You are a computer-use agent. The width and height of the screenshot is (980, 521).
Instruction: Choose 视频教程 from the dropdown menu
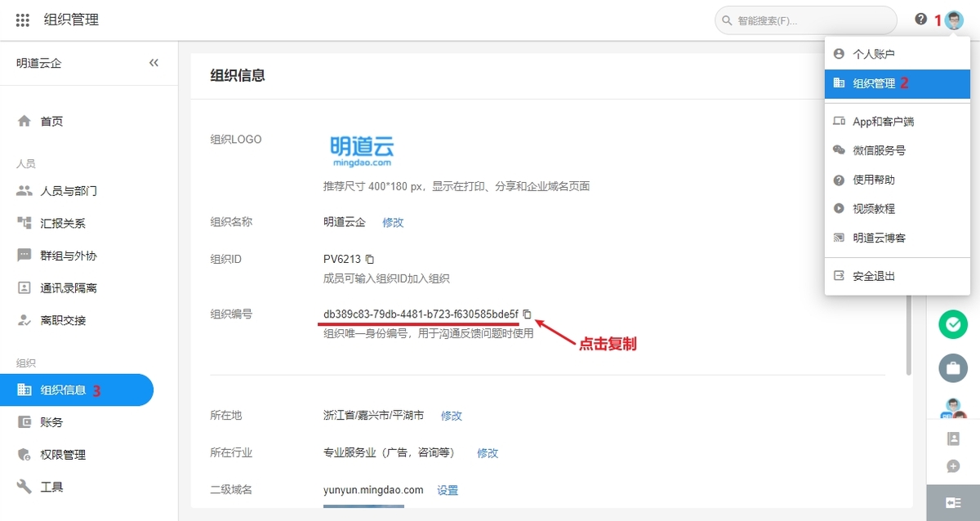(898, 208)
